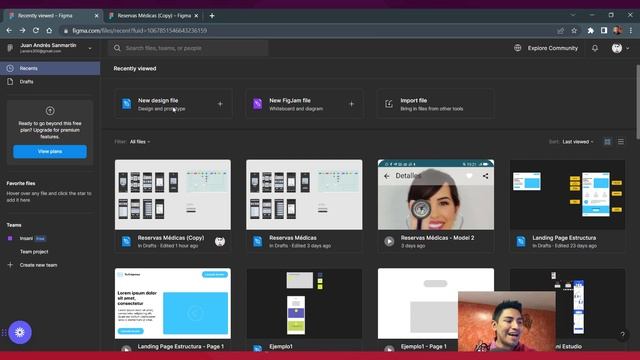Create a New design file
The width and height of the screenshot is (640, 360).
click(x=173, y=104)
